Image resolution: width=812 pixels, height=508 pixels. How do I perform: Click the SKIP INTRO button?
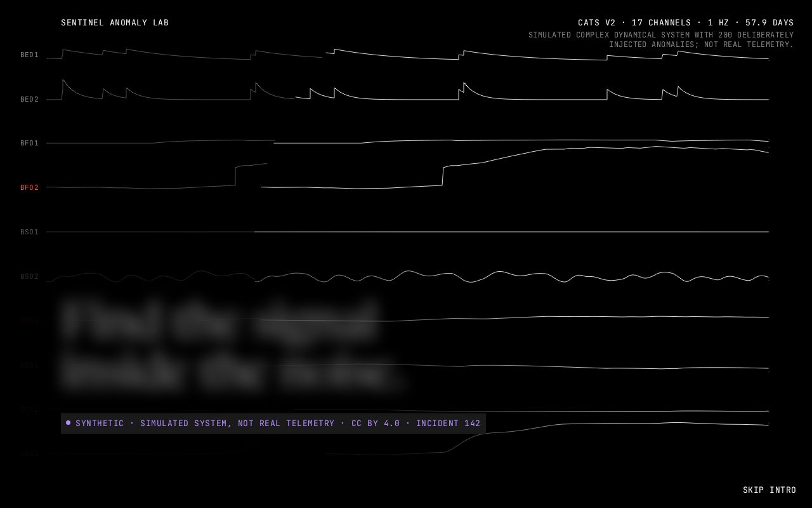point(769,490)
